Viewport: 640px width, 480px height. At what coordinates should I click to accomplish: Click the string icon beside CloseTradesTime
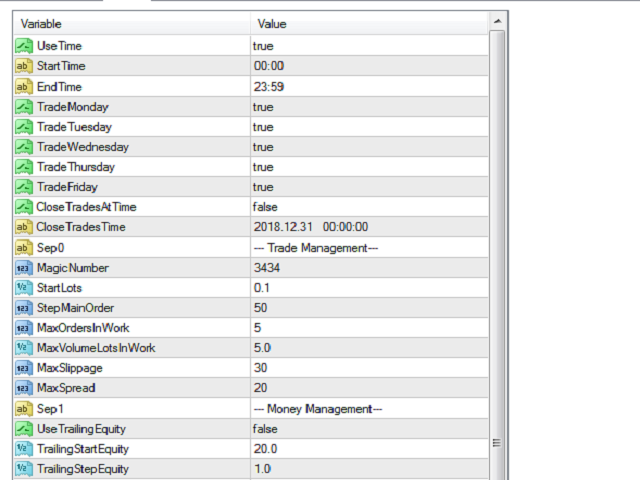[x=24, y=227]
